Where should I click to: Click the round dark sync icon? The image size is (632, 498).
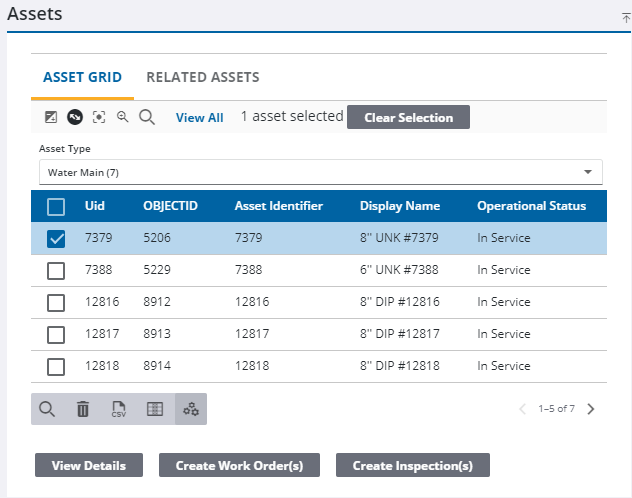click(75, 117)
